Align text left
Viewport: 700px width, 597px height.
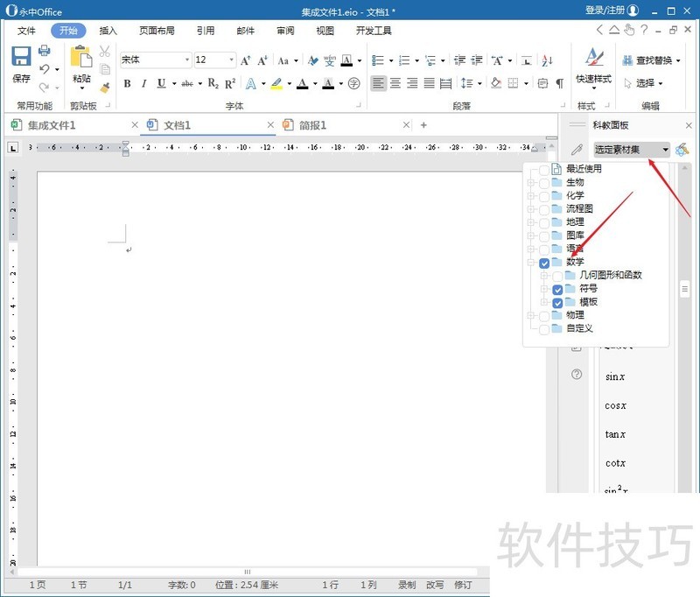point(378,83)
